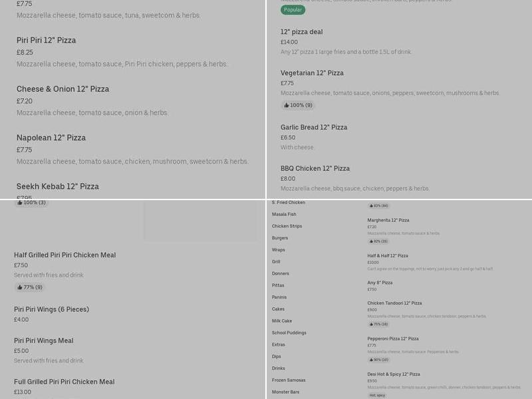Click thumbs-up icon on Pepperoni 90% rating
This screenshot has height=399, width=532.
tap(371, 360)
